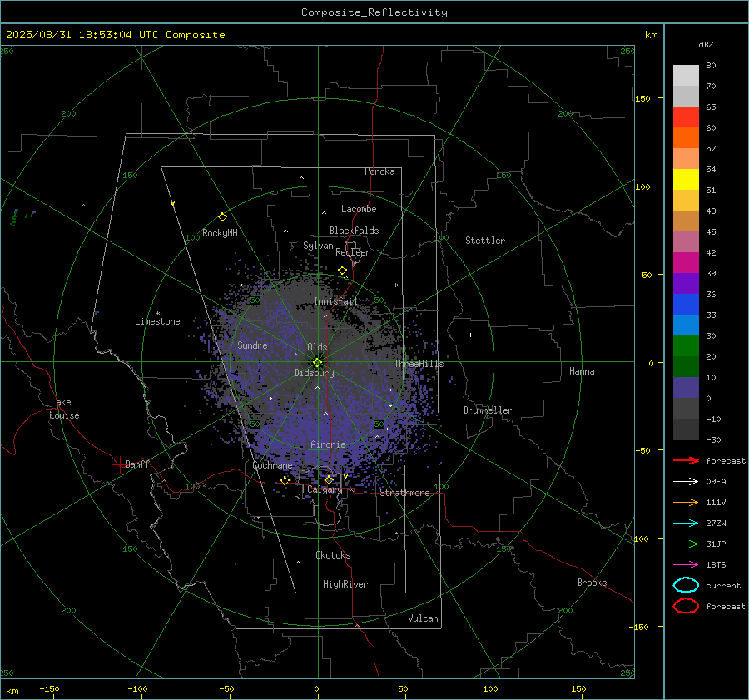This screenshot has height=700, width=749.
Task: Click the orange swatch between 60 and 57 dBZ
Action: pos(686,137)
